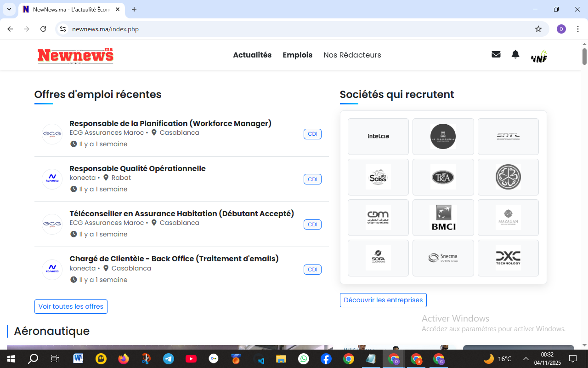The image size is (588, 368).
Task: Go to Emplois menu
Action: point(297,55)
